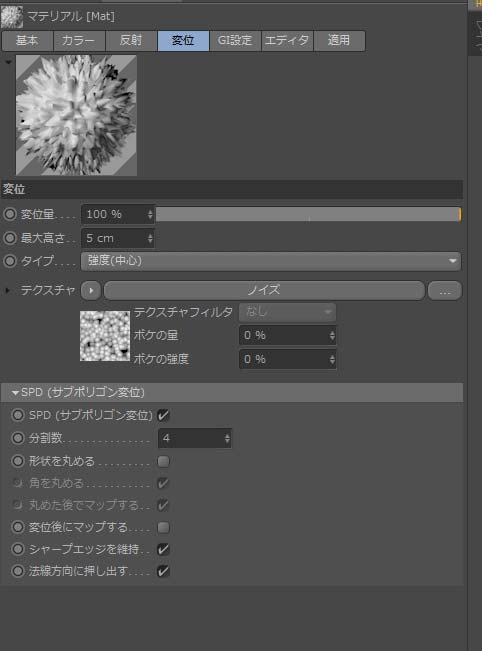Viewport: 482px width, 651px height.
Task: Collapse the material preview with the small arrow
Action: pyautogui.click(x=8, y=62)
